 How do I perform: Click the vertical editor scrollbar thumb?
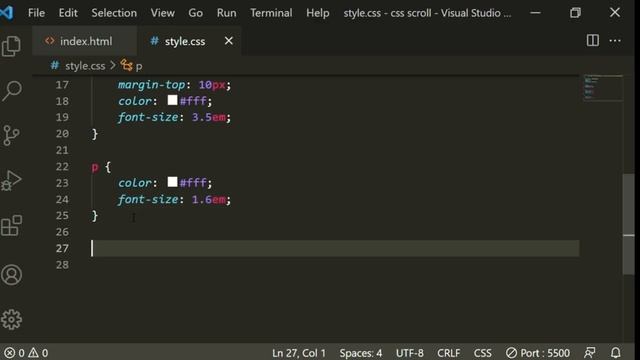(x=629, y=224)
